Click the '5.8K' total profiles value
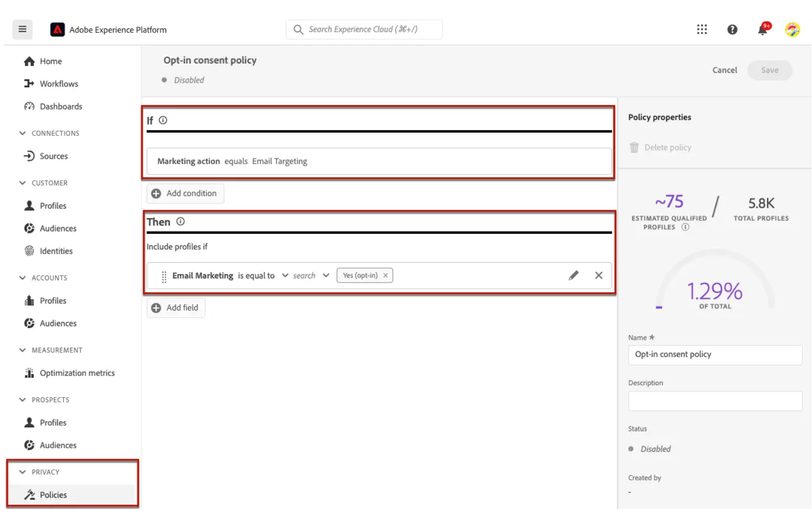812x517 pixels. (761, 203)
